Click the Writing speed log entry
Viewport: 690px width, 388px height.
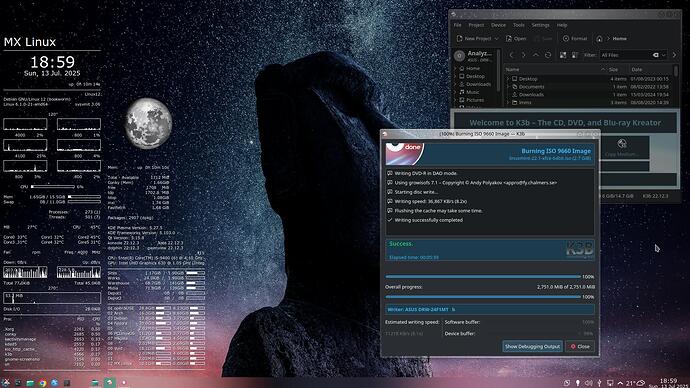(x=430, y=201)
